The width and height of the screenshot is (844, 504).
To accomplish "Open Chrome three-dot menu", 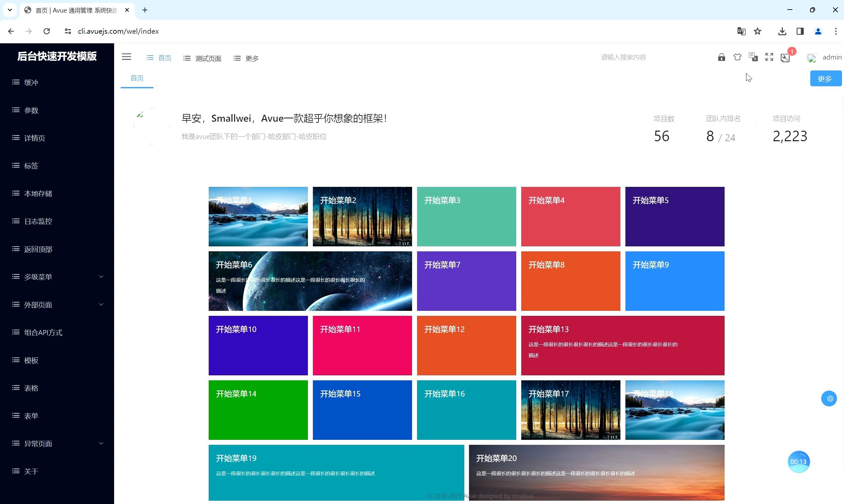I will pyautogui.click(x=835, y=31).
